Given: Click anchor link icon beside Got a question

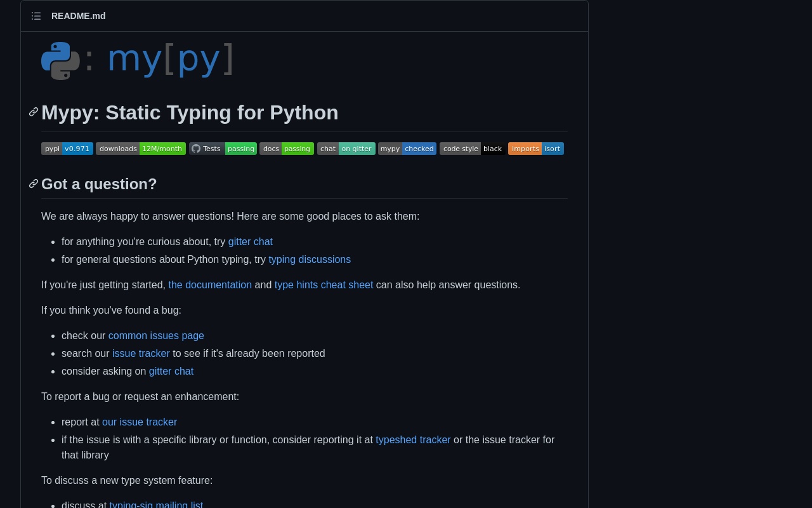Looking at the screenshot, I should pos(34,184).
